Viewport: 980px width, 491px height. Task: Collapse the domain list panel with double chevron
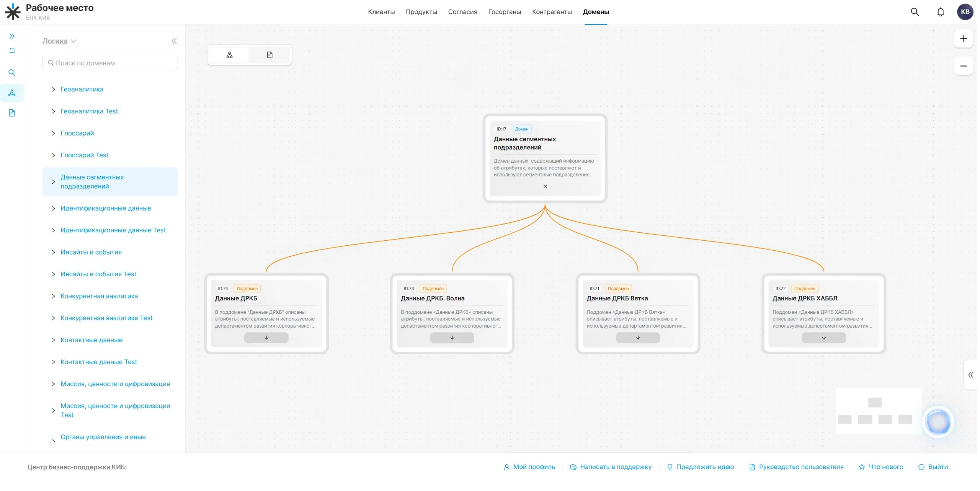174,41
